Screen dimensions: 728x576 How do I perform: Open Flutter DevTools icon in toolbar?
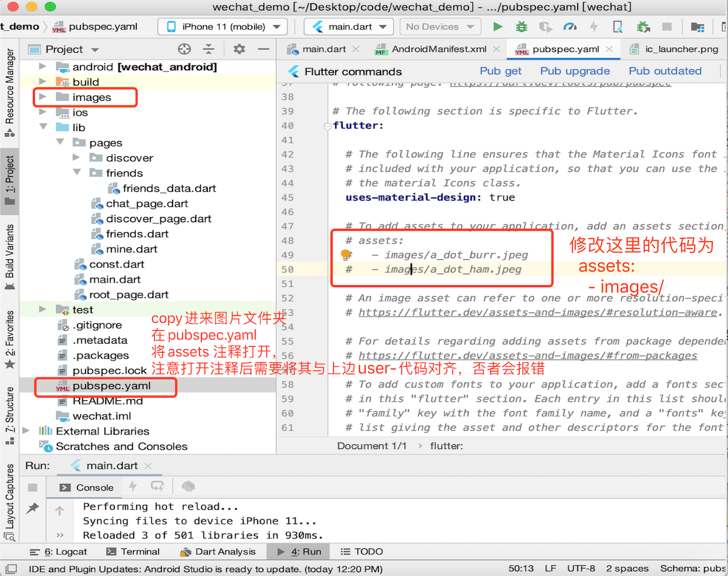tap(618, 27)
